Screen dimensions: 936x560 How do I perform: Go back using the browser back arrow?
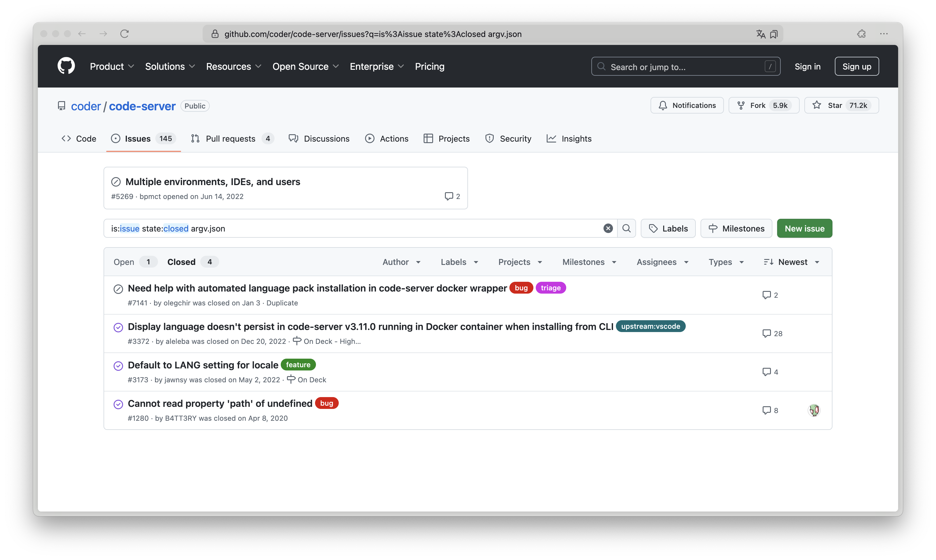[82, 34]
